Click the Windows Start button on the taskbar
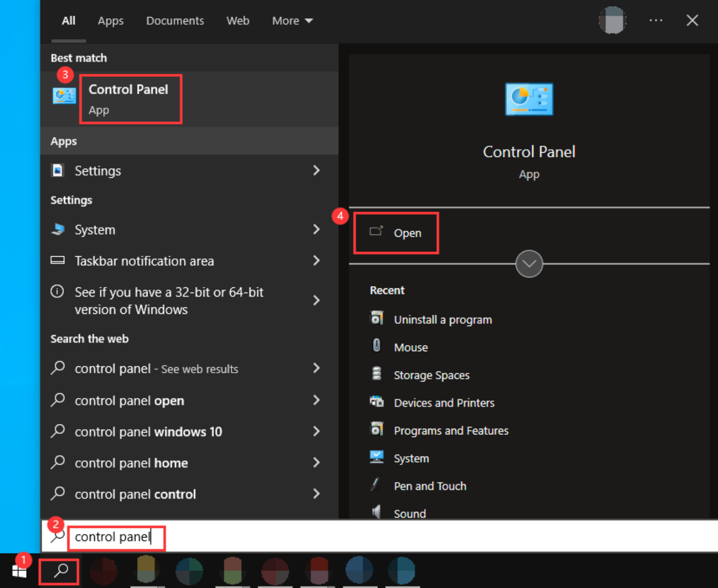 [x=19, y=571]
